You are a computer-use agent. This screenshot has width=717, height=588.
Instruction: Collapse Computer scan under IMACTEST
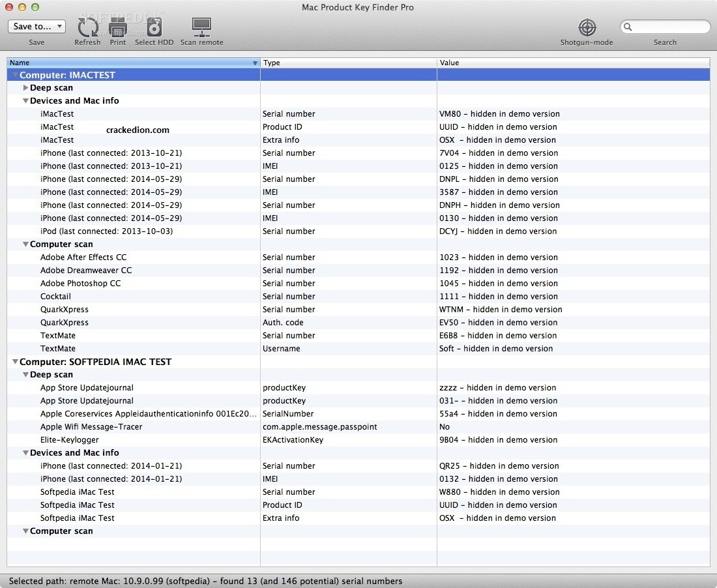pos(25,244)
